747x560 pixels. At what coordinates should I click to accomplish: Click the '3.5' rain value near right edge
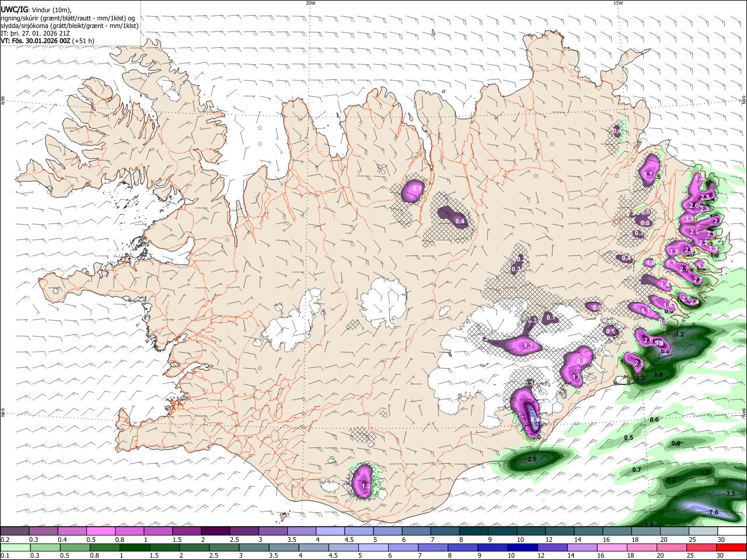coord(731,494)
